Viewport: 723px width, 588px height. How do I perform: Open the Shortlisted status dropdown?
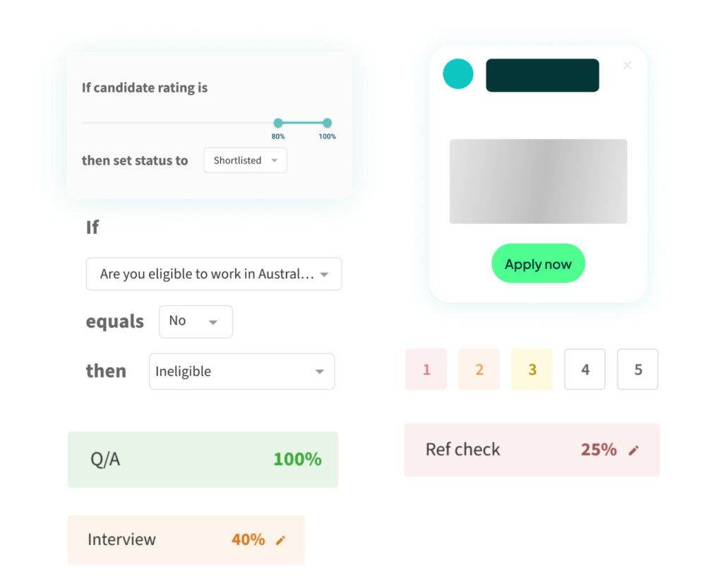(245, 160)
